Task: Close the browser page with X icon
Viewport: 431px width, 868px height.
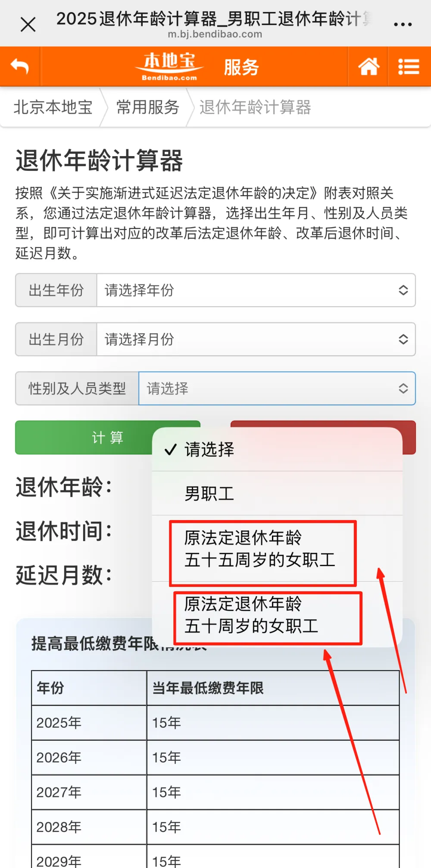Action: [28, 25]
